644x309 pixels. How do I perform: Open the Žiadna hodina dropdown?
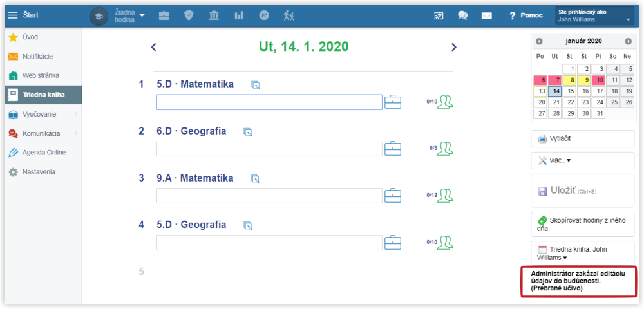click(x=126, y=15)
